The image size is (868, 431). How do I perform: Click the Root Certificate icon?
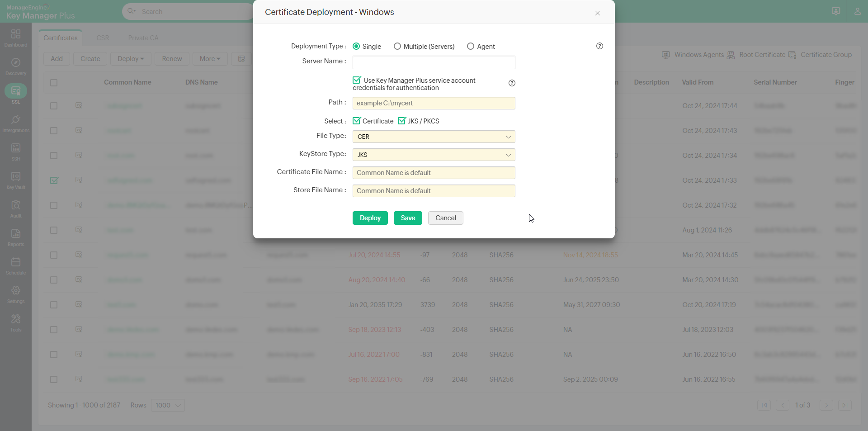[x=731, y=55]
